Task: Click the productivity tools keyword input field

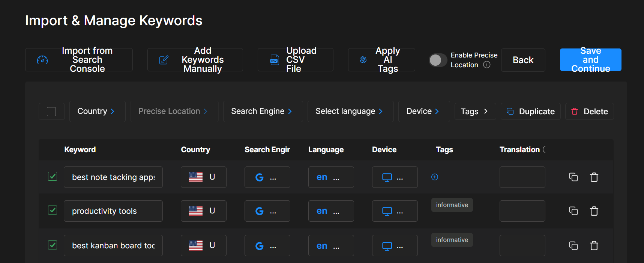Action: click(x=113, y=211)
